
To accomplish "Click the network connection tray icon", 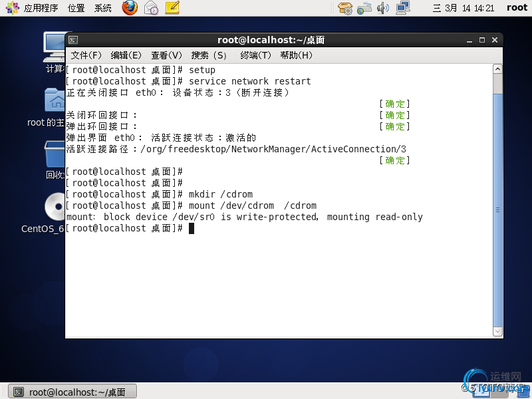I will (403, 8).
